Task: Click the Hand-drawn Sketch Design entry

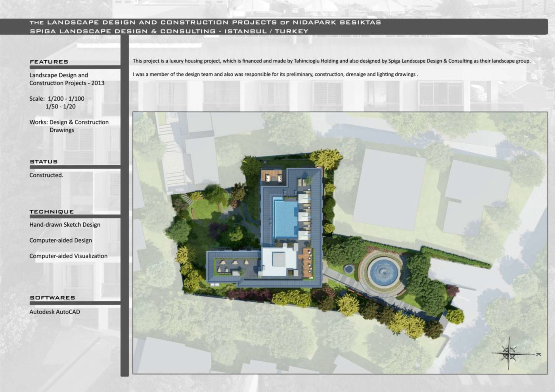Action: (x=65, y=225)
